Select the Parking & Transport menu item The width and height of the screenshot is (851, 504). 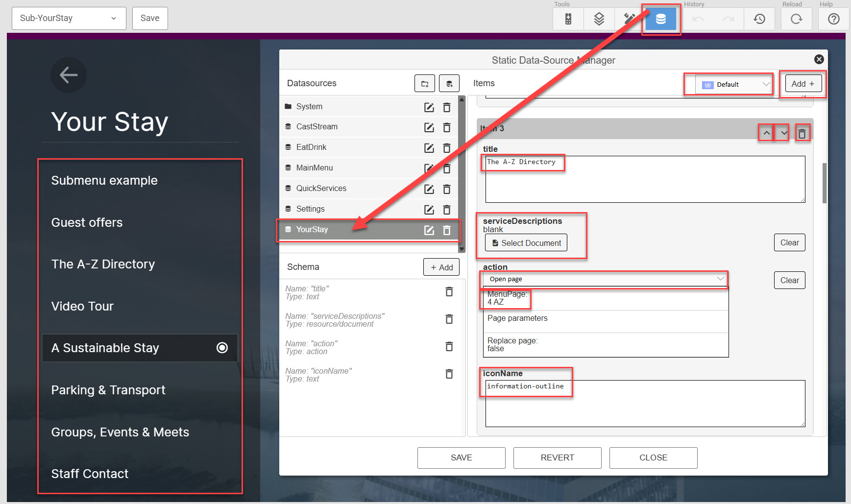pyautogui.click(x=108, y=390)
